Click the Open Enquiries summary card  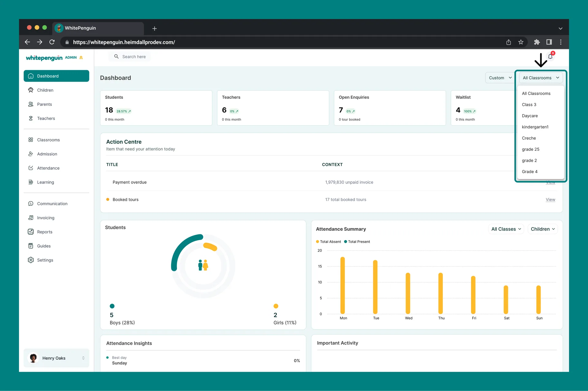[390, 108]
